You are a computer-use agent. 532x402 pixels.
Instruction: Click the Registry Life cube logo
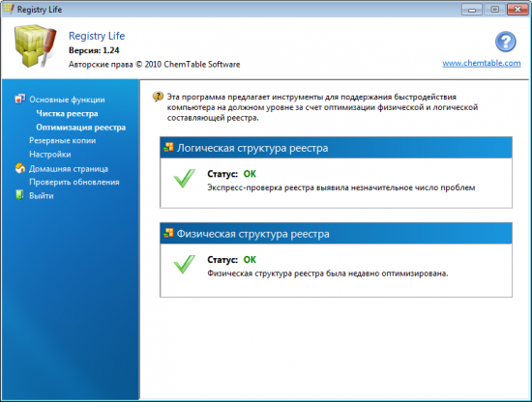[x=35, y=45]
